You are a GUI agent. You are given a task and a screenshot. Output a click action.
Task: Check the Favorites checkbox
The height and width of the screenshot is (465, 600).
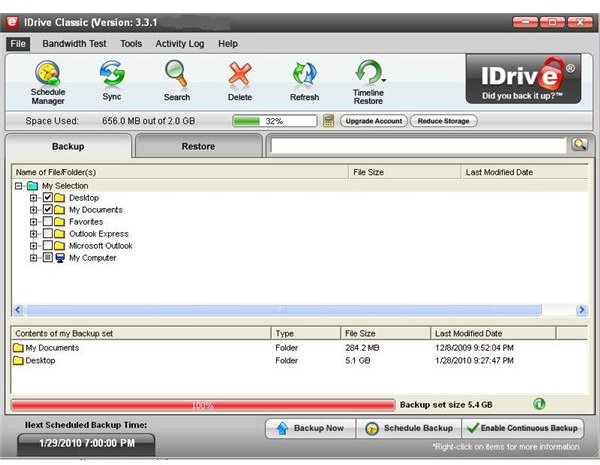point(47,222)
